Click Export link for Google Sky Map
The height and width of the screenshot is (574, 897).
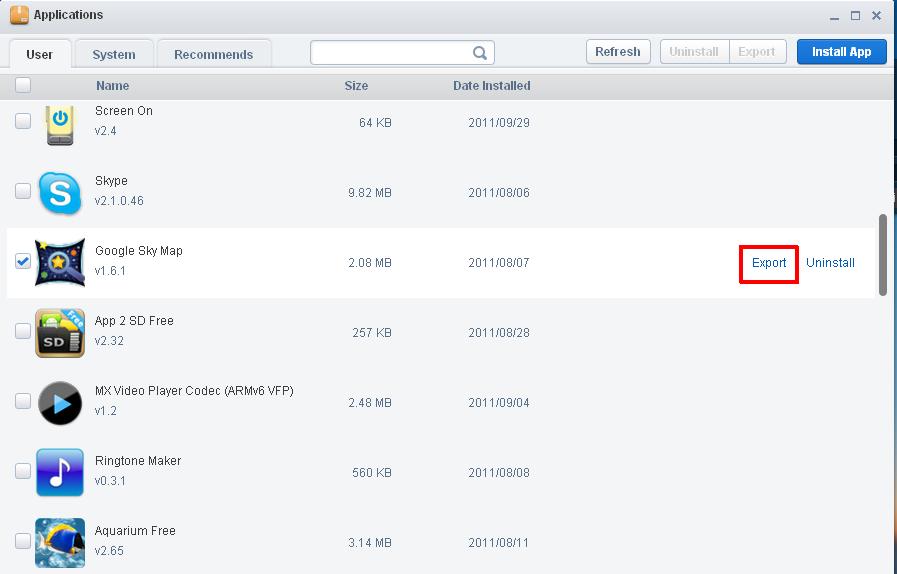click(x=769, y=263)
